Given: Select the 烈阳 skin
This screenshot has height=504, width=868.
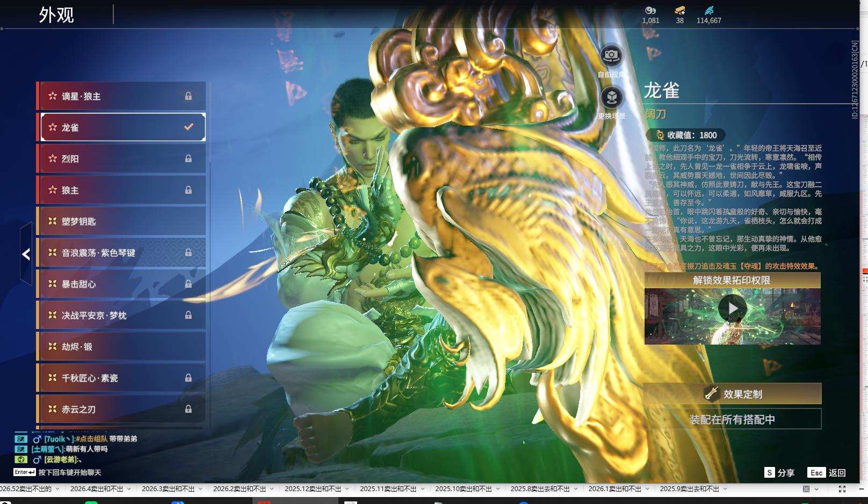Looking at the screenshot, I should [x=121, y=158].
